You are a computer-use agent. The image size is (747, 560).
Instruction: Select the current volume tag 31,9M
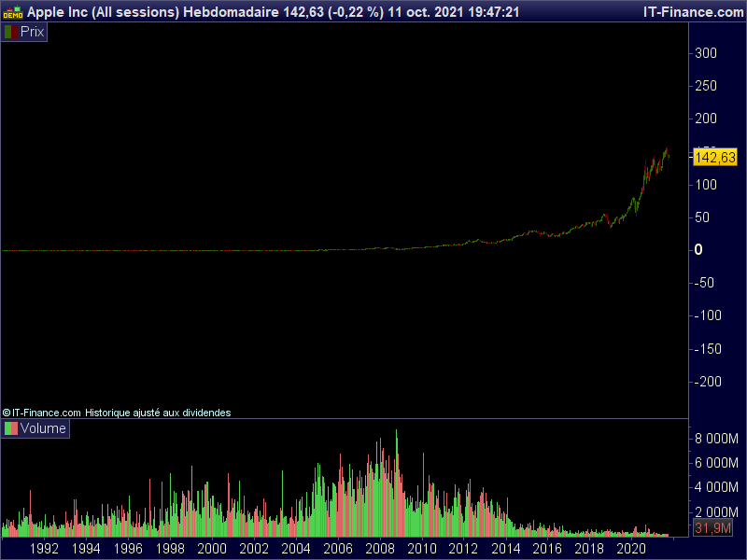point(712,527)
